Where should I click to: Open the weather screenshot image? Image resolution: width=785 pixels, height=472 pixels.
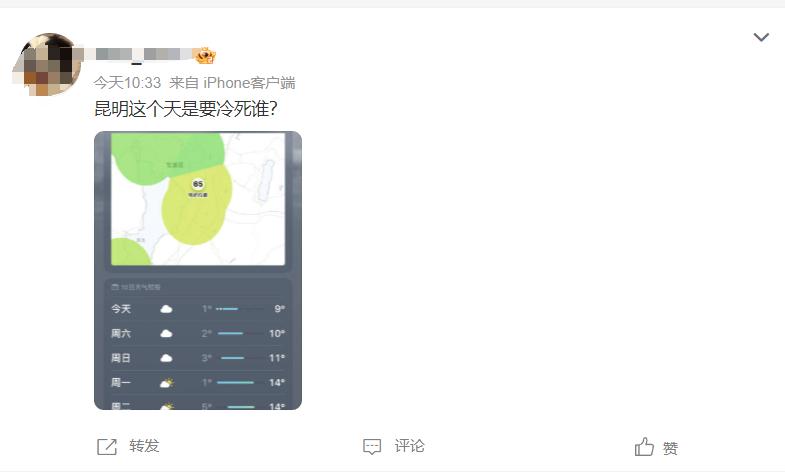click(198, 270)
